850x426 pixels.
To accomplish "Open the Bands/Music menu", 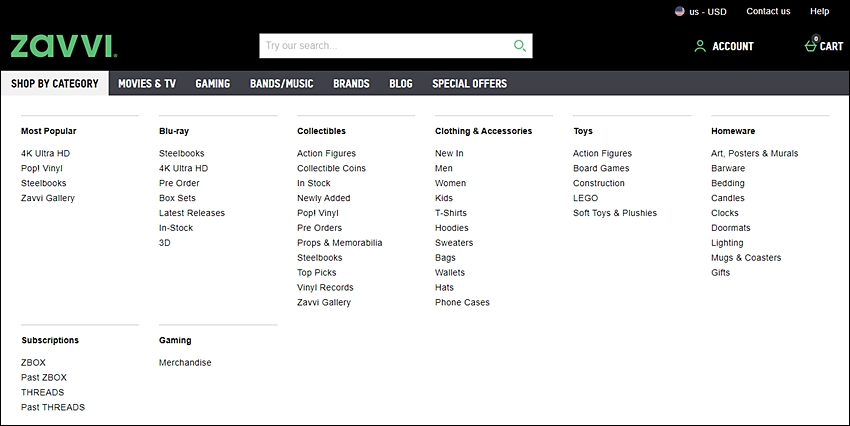I will tap(281, 83).
